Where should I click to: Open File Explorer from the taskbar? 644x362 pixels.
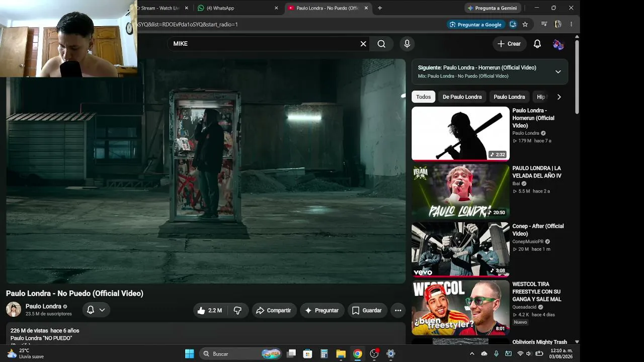coord(341,354)
